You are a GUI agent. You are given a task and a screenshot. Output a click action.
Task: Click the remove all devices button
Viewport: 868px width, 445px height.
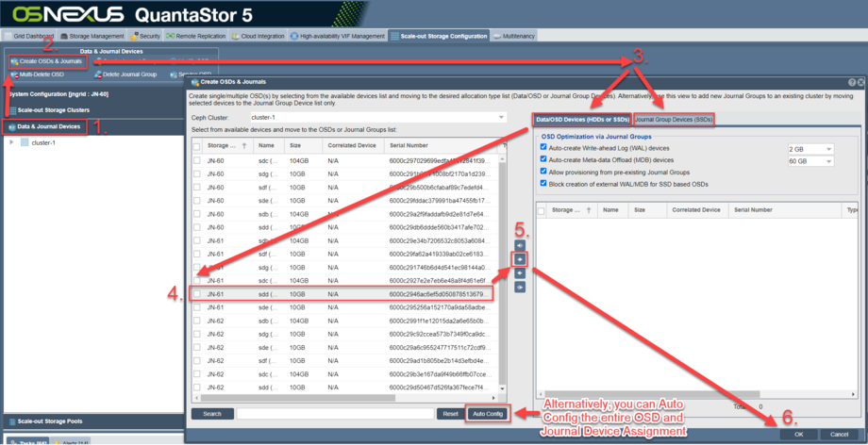pyautogui.click(x=520, y=288)
